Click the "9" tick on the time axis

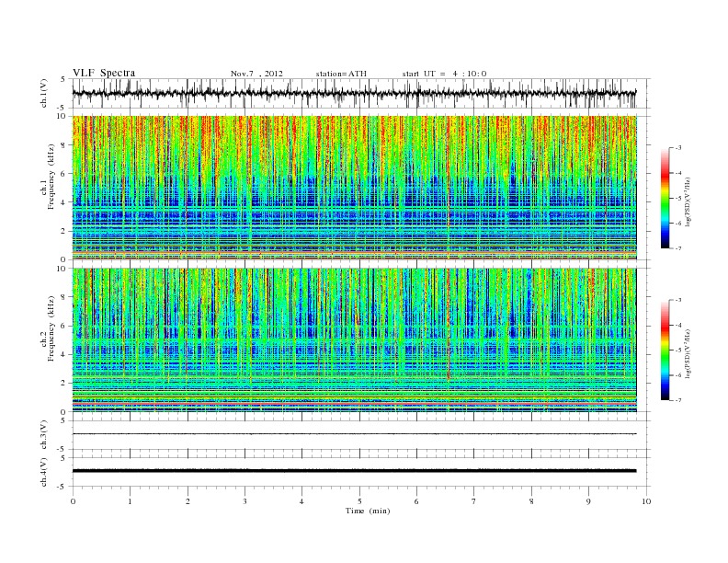pos(588,501)
